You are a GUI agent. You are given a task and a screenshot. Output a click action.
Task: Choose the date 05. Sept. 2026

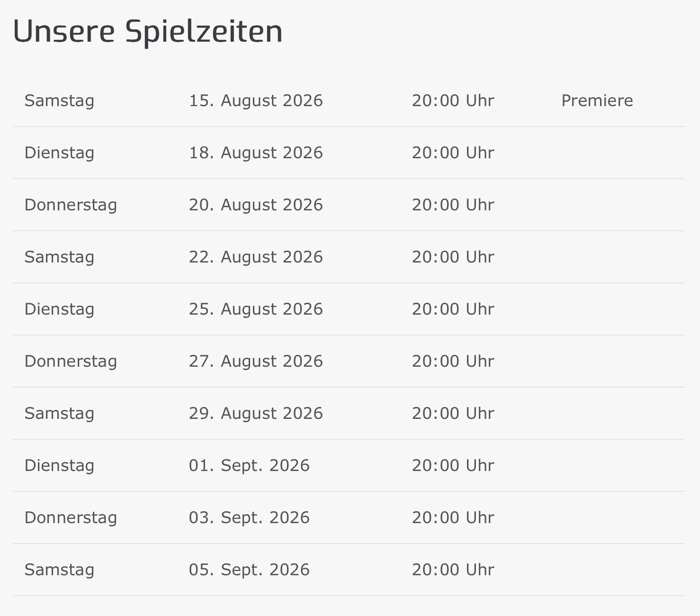pos(249,570)
